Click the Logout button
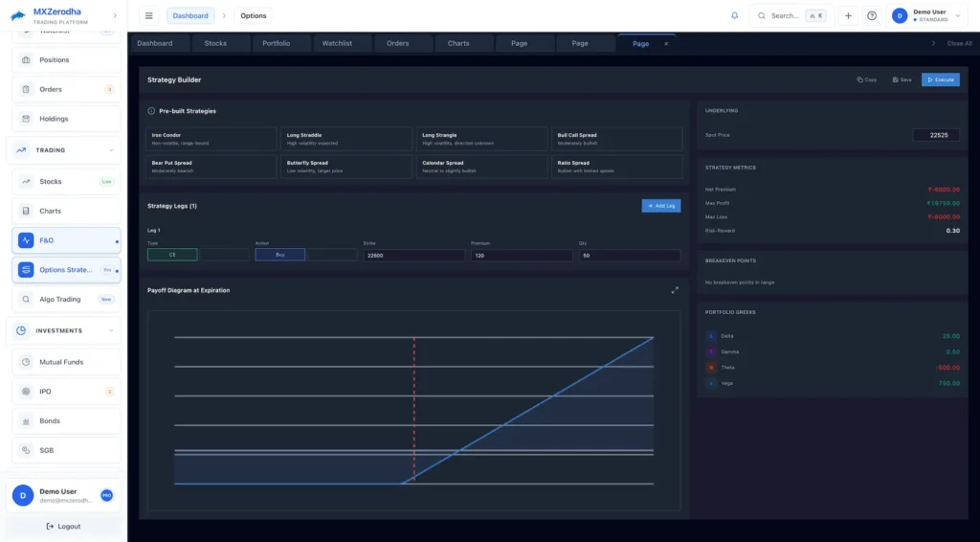This screenshot has width=980, height=542. click(x=64, y=527)
